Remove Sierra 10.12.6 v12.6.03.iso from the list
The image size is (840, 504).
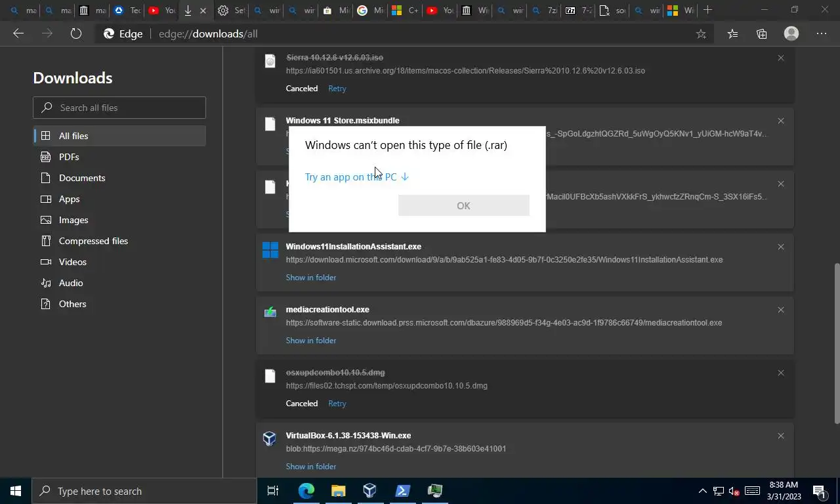(x=781, y=58)
